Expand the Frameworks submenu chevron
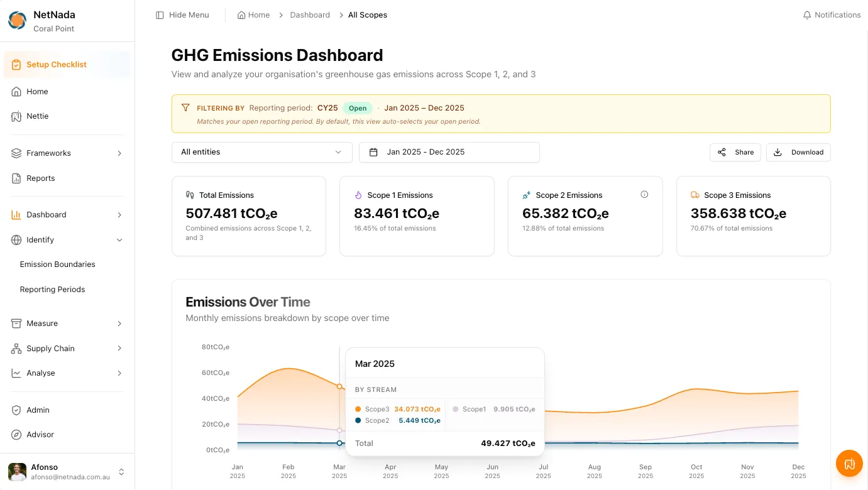 [x=119, y=153]
